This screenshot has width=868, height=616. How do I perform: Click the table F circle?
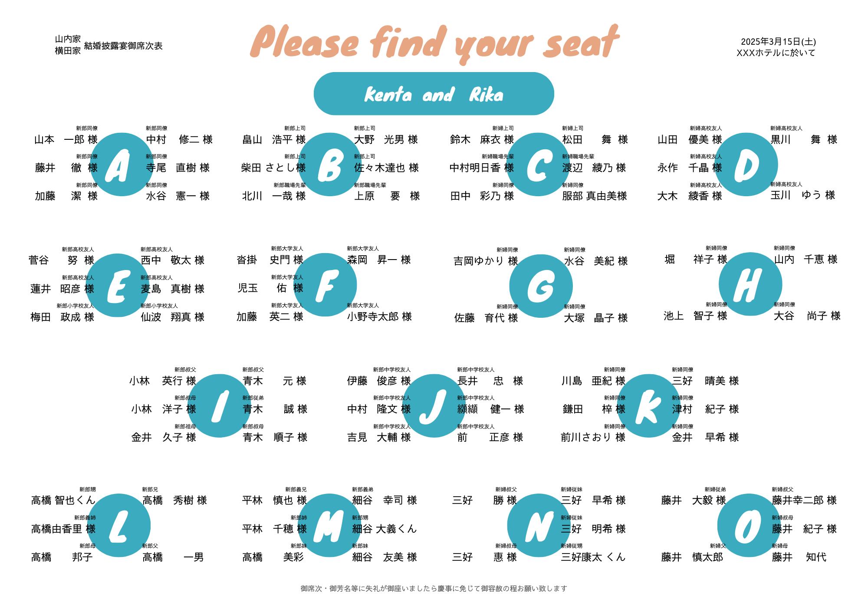(325, 285)
